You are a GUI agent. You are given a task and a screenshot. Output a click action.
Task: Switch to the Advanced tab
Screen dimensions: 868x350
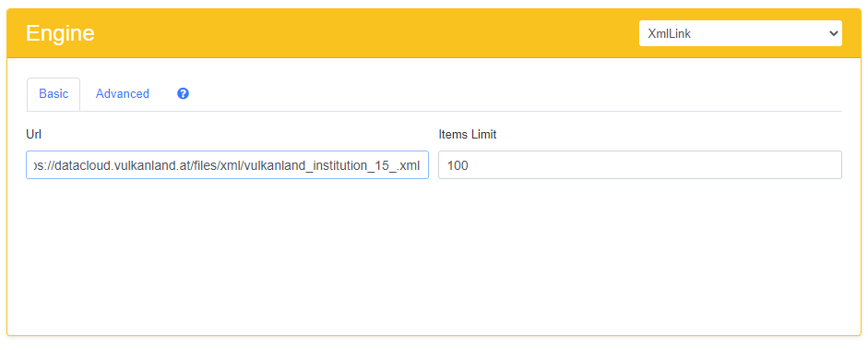point(123,93)
